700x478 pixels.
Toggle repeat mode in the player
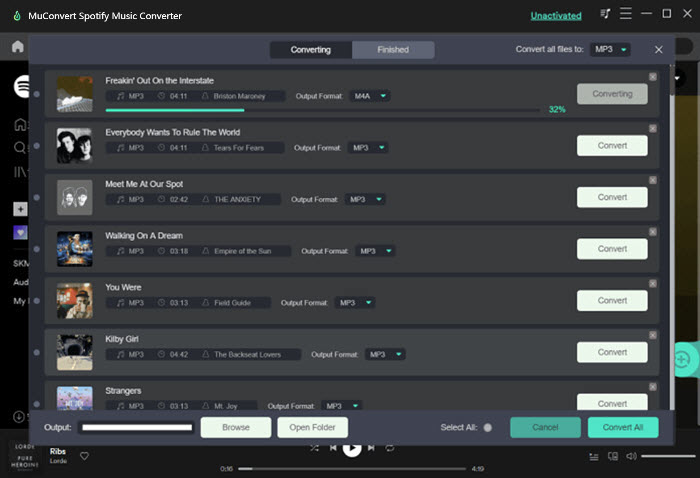coord(389,448)
